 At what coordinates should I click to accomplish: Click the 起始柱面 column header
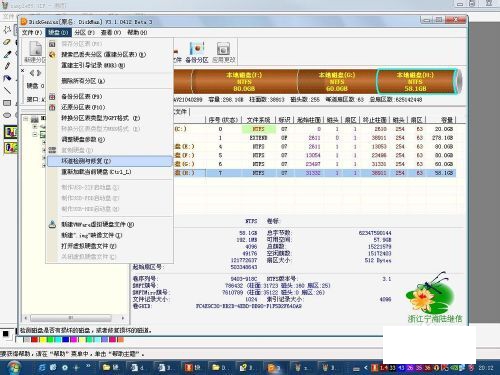click(309, 120)
